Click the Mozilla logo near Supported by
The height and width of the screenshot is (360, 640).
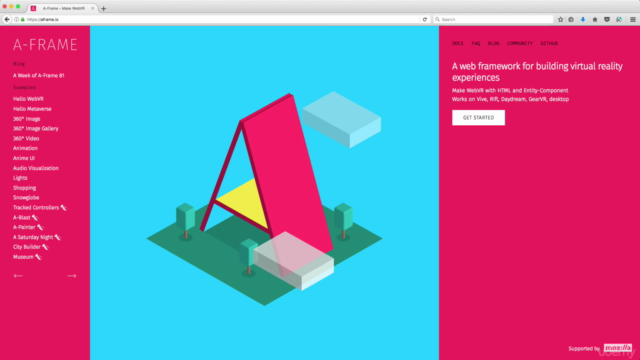(618, 348)
